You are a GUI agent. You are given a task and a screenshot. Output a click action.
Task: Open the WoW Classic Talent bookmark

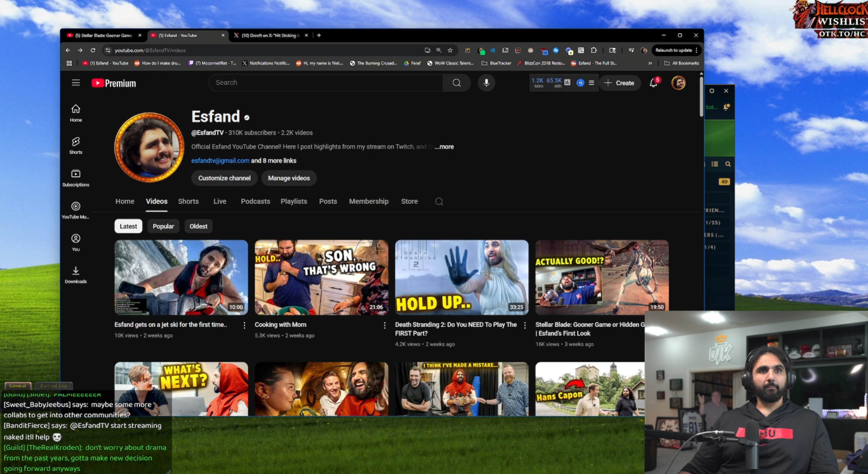(450, 63)
